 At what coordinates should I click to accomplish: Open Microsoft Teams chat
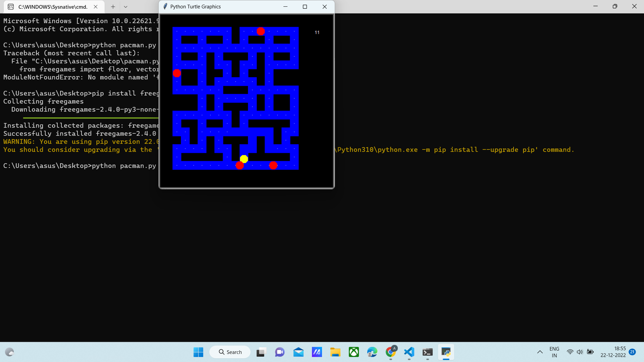[280, 352]
